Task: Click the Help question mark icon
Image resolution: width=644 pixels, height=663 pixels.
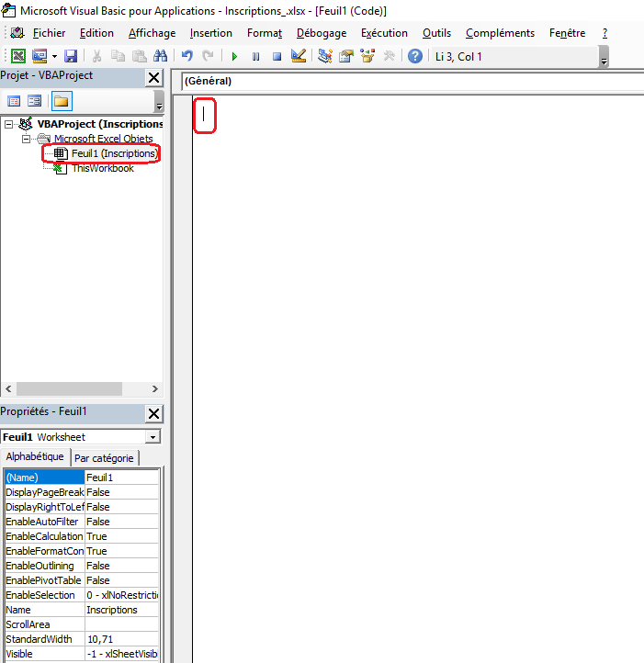Action: click(x=415, y=56)
